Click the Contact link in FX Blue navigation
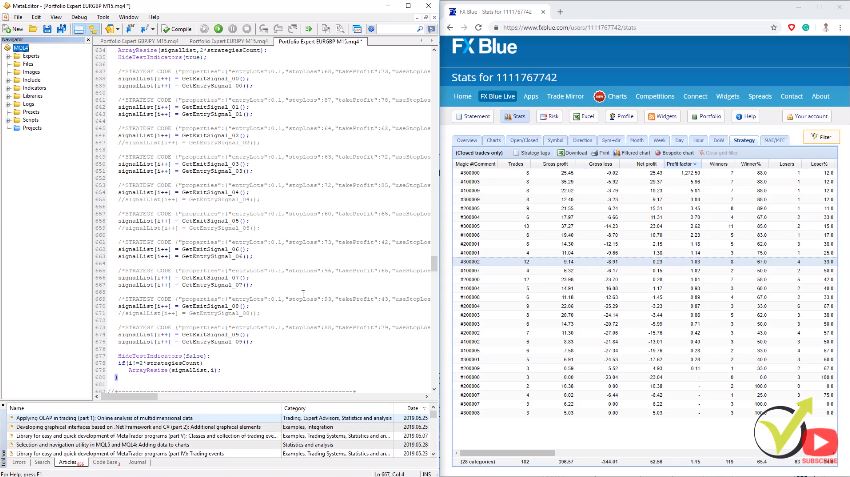The image size is (850, 477). click(x=791, y=96)
